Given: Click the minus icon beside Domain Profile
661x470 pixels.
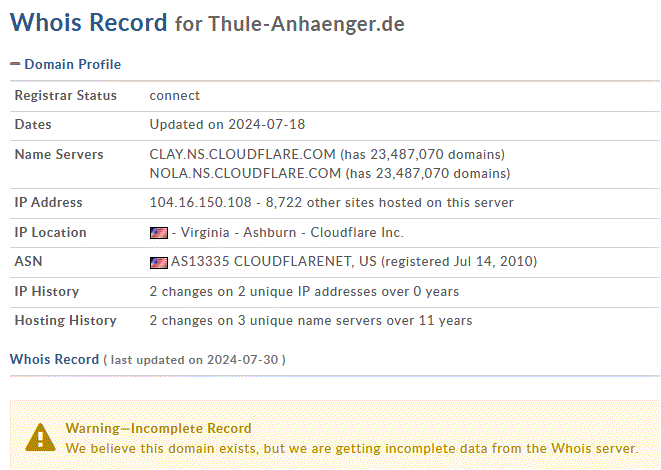Looking at the screenshot, I should pos(15,64).
